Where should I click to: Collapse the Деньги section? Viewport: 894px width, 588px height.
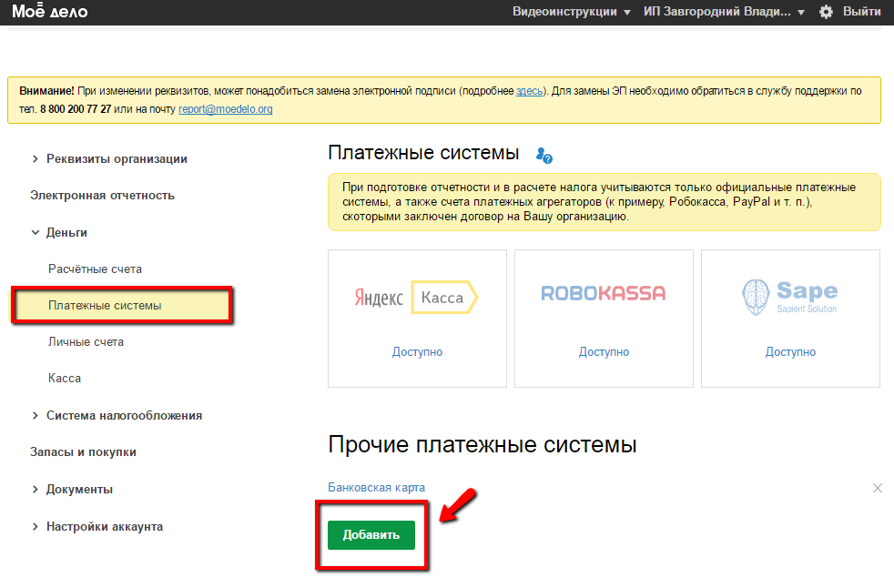coord(59,233)
